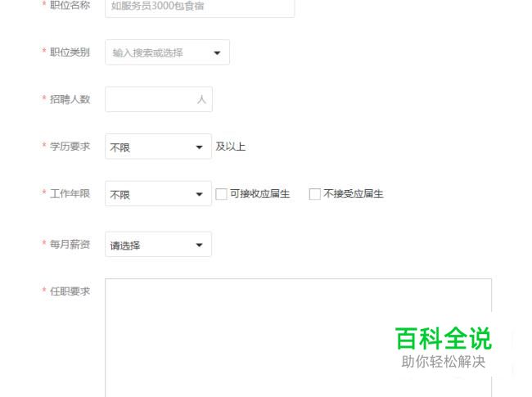Focus the 招聘人数 number field
The height and width of the screenshot is (397, 532).
(159, 99)
